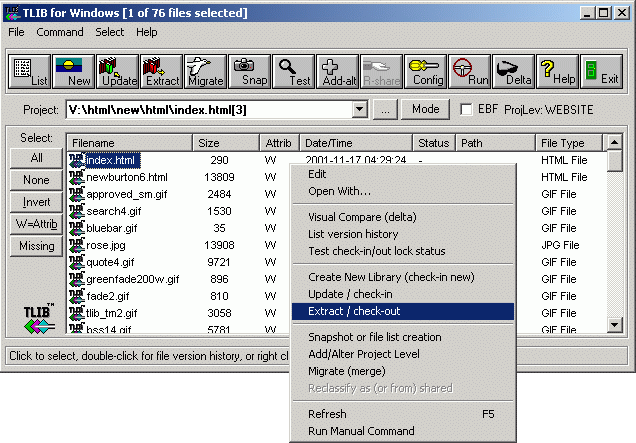The height and width of the screenshot is (443, 636).
Task: Click the Size column header
Action: (226, 143)
